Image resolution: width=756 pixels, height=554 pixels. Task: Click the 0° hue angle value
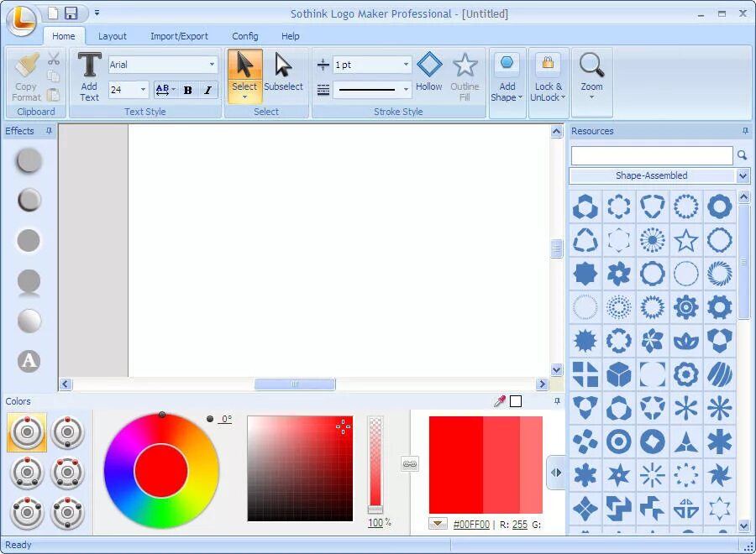[x=226, y=419]
